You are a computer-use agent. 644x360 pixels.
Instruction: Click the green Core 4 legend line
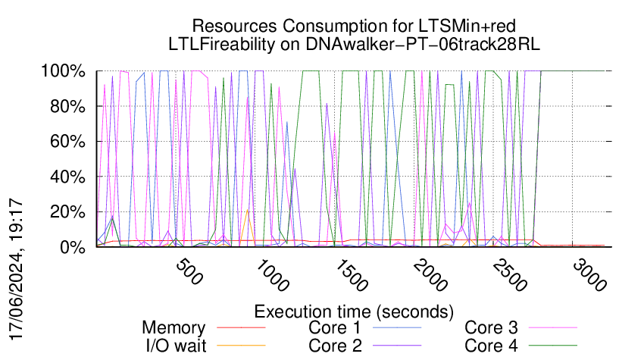(553, 346)
